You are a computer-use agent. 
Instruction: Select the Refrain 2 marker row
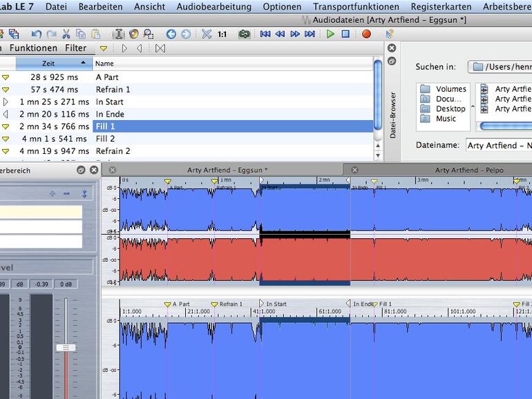[113, 151]
